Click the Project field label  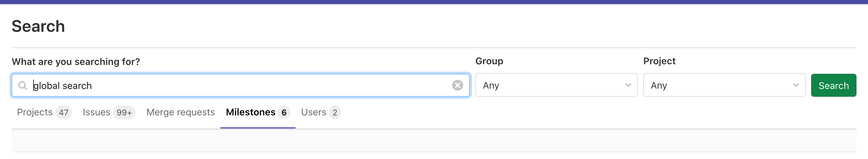tap(659, 61)
